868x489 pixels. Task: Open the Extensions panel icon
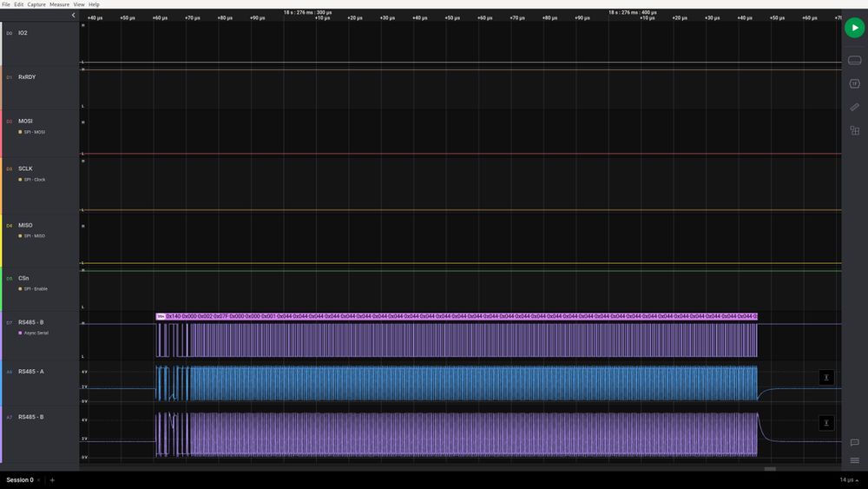tap(854, 130)
